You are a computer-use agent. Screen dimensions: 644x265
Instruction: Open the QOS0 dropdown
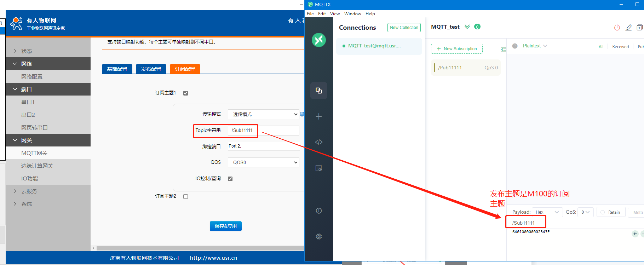[263, 162]
